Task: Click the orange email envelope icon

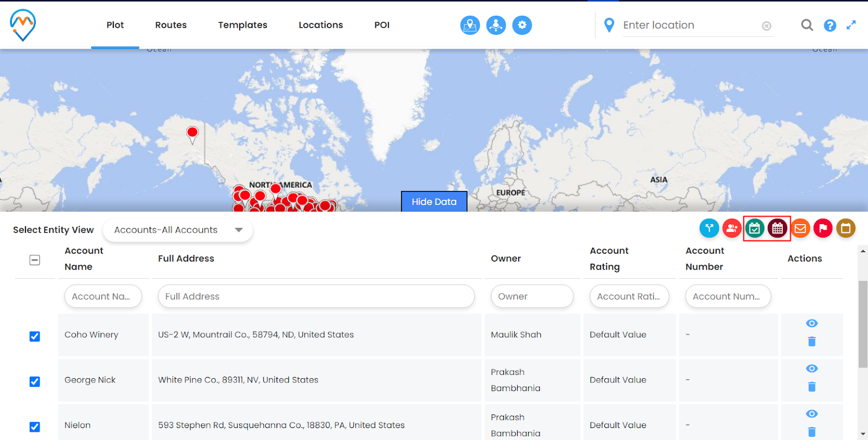Action: (800, 228)
